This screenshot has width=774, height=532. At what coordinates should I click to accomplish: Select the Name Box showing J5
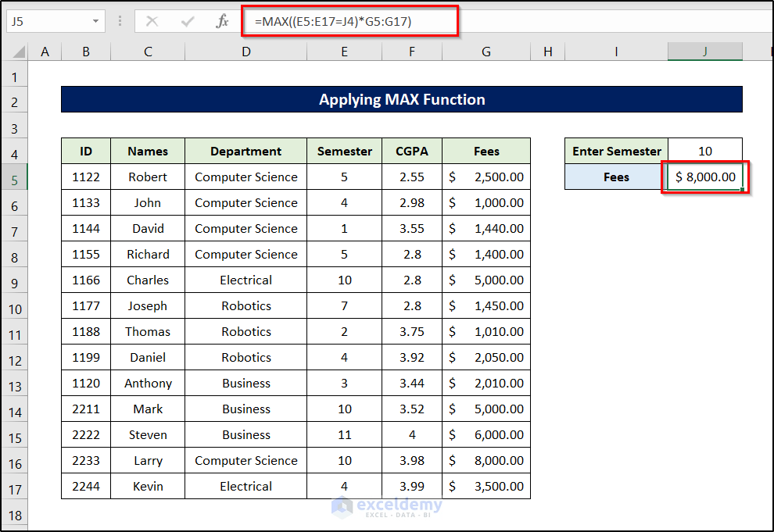point(47,21)
